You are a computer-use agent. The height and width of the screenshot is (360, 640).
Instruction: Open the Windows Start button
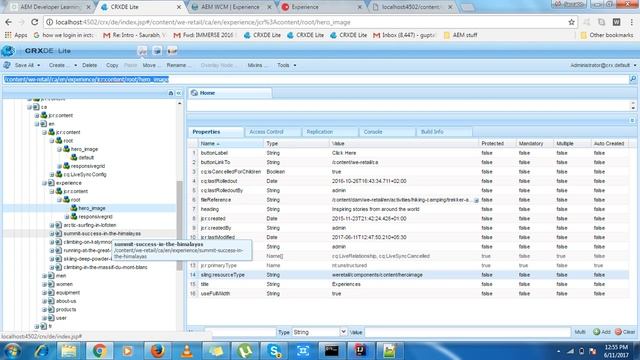pos(12,351)
